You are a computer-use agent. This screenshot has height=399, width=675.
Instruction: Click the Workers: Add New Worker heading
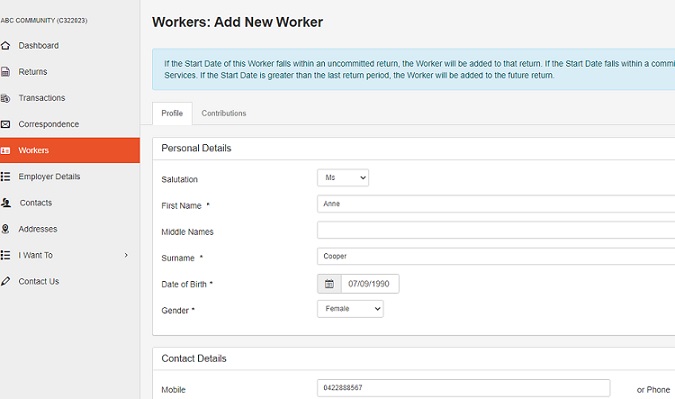[x=238, y=22]
